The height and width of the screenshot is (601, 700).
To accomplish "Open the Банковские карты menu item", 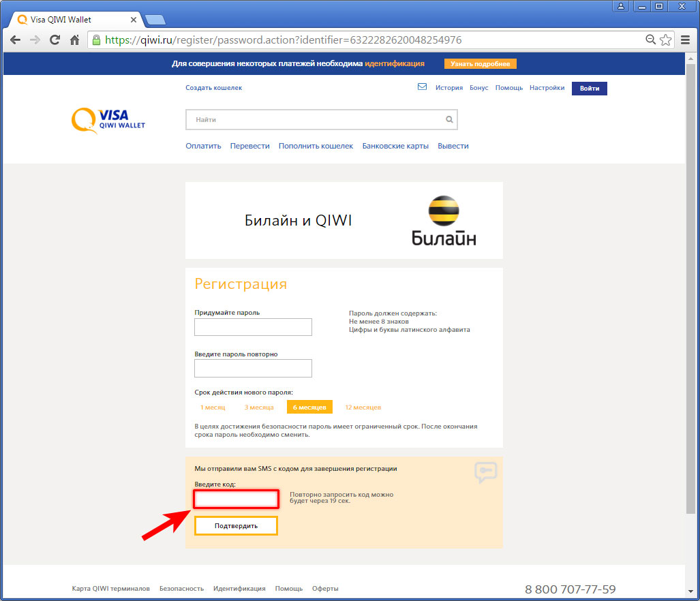I will pos(395,146).
